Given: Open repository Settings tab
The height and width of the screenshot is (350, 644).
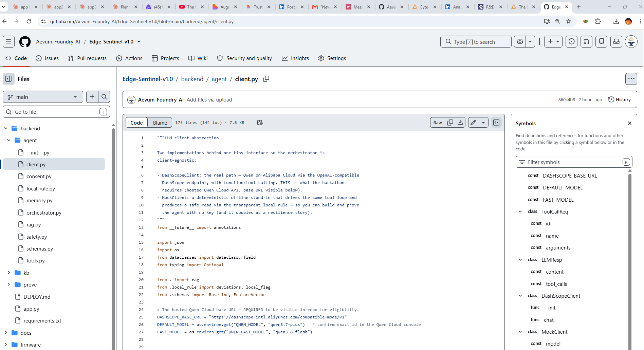Looking at the screenshot, I should (332, 58).
